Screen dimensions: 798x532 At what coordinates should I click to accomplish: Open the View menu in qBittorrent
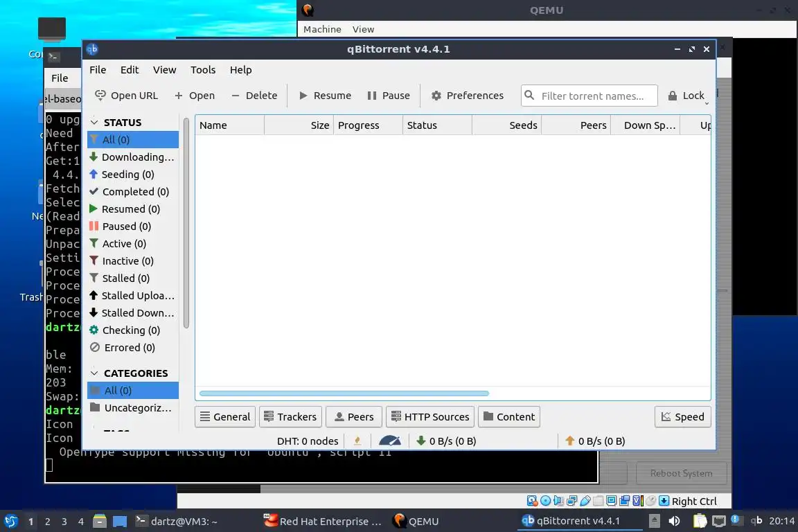(164, 70)
